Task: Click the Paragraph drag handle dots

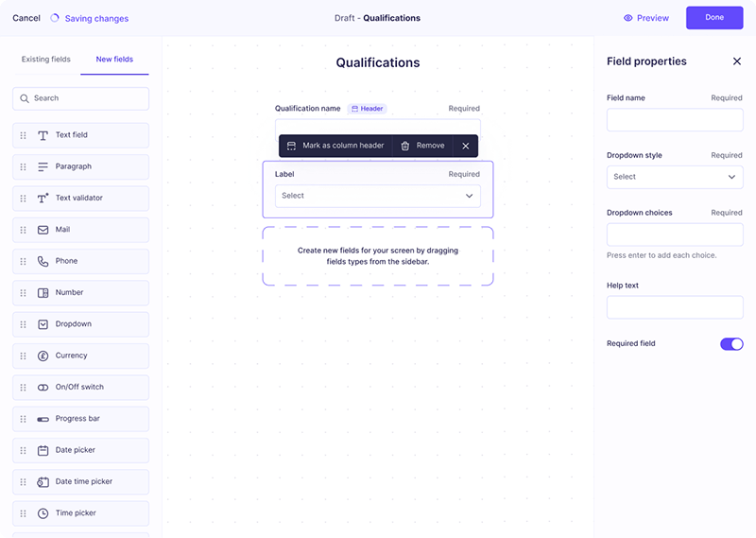Action: pos(23,167)
